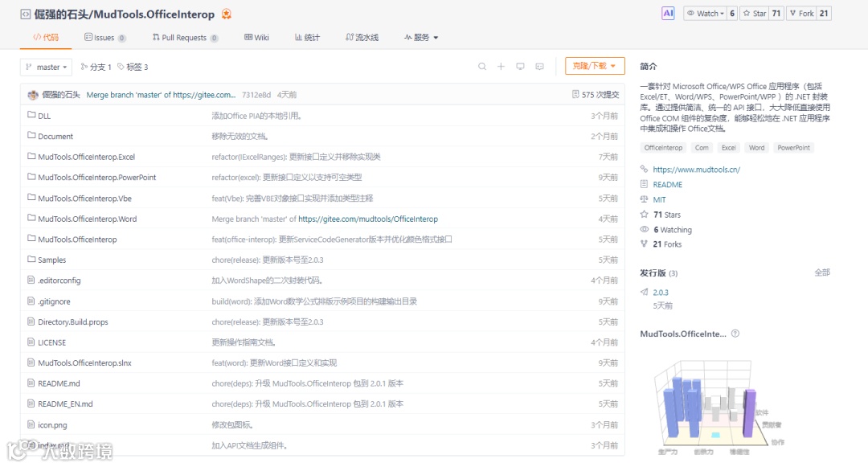The height and width of the screenshot is (467, 868).
Task: Click the Star count 71
Action: click(x=776, y=14)
